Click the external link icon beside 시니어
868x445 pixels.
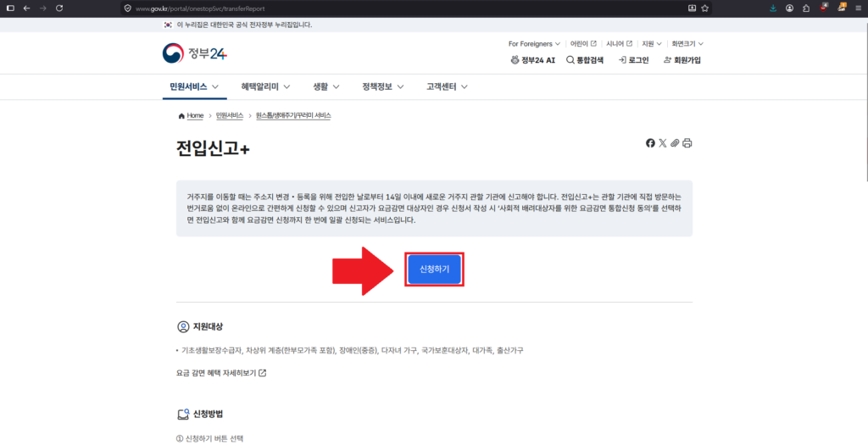point(630,43)
